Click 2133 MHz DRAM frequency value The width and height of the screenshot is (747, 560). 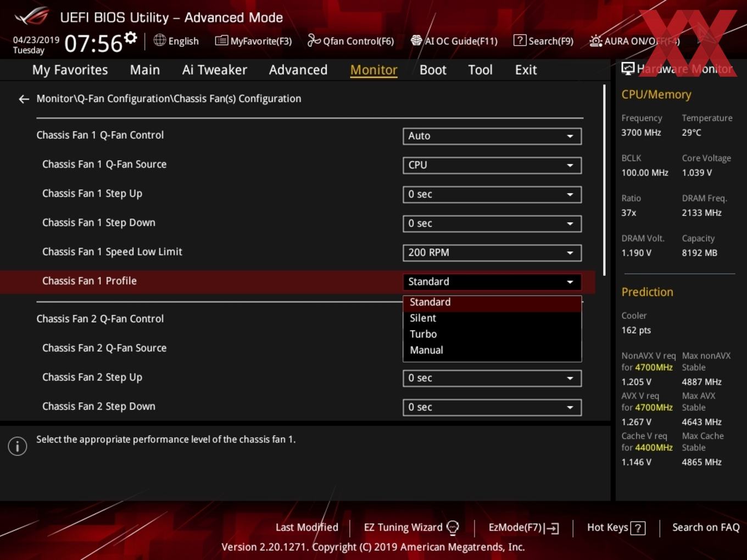pos(701,213)
